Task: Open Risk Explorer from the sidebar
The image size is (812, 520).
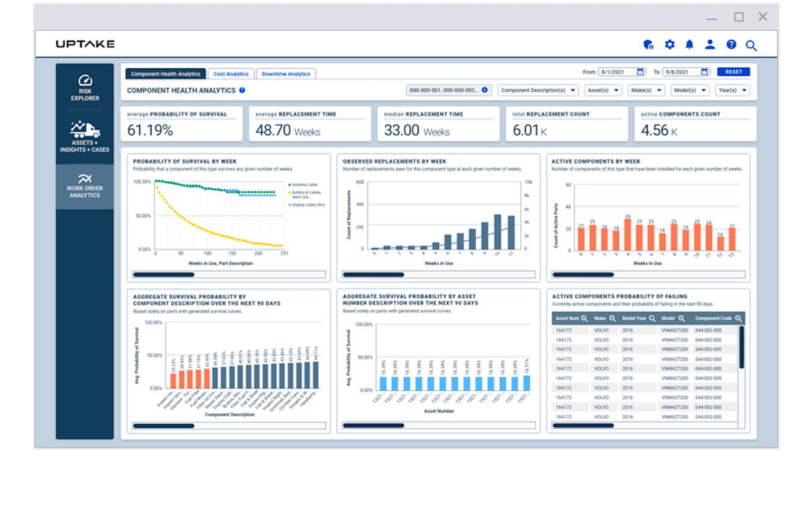Action: pyautogui.click(x=85, y=89)
